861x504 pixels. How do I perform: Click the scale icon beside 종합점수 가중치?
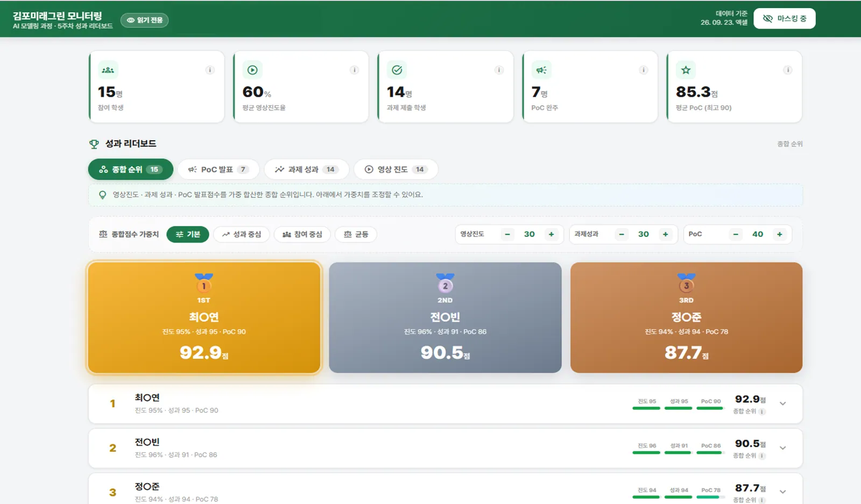pyautogui.click(x=103, y=235)
